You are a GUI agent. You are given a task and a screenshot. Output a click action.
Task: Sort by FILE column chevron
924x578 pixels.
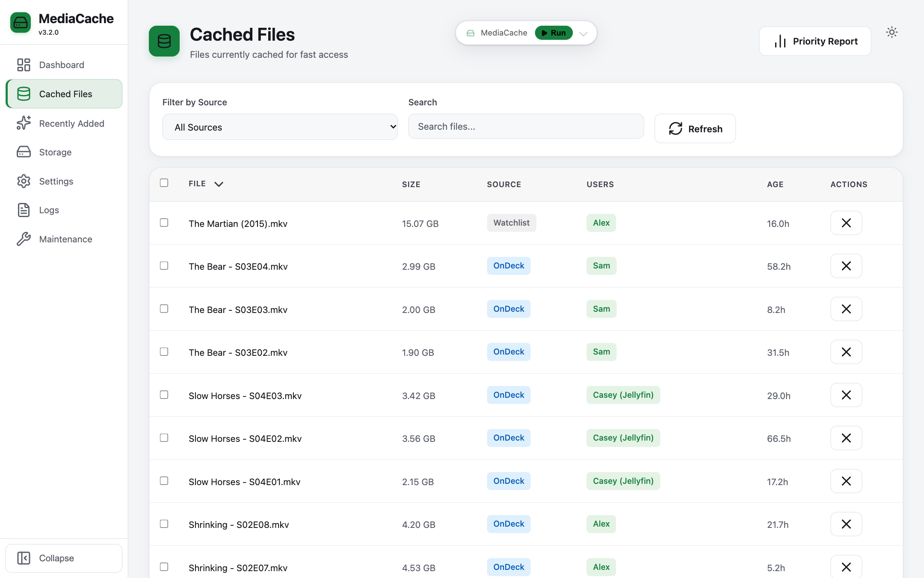[x=219, y=184]
